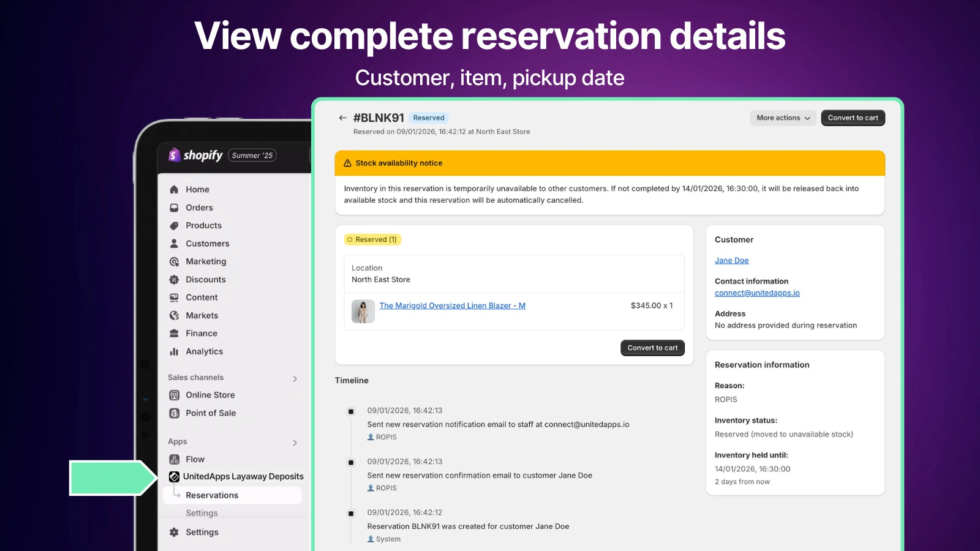Click the Analytics bar chart icon
The height and width of the screenshot is (551, 980).
pyautogui.click(x=174, y=351)
